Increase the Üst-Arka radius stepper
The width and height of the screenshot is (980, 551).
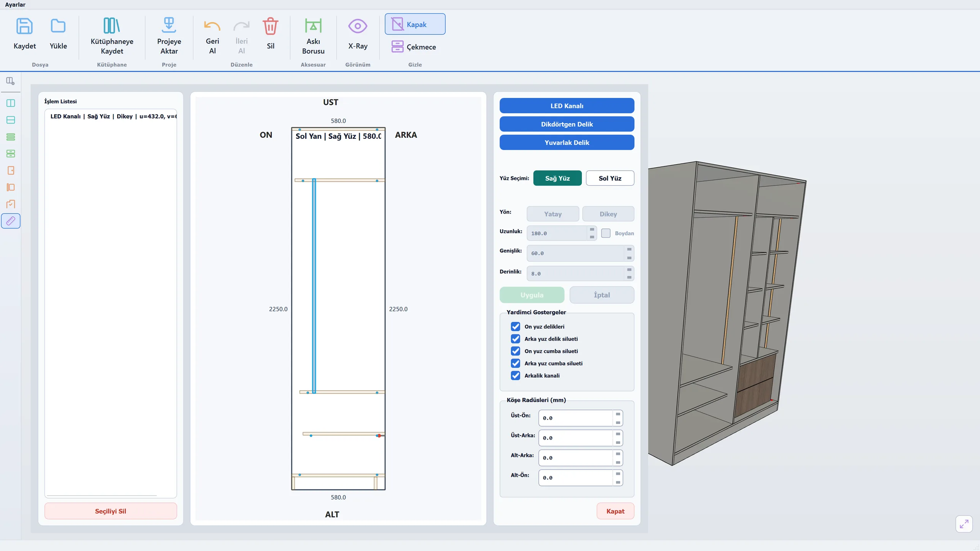(618, 434)
